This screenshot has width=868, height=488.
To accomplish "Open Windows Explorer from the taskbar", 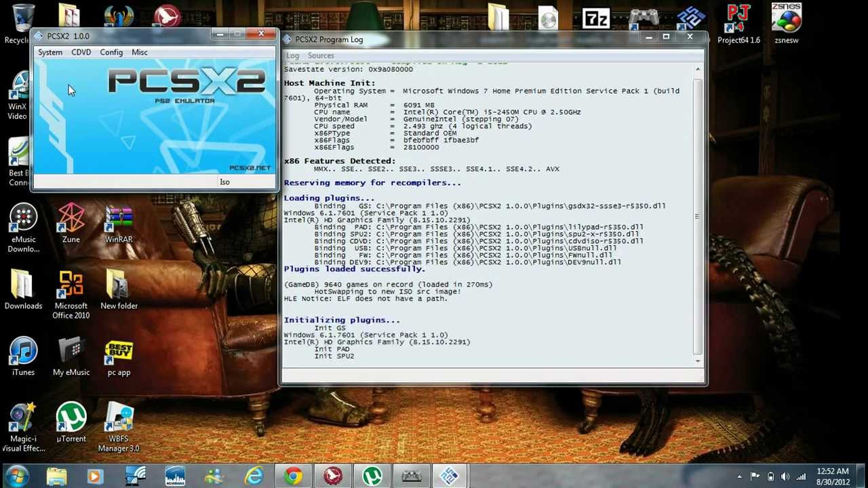I will coord(57,476).
